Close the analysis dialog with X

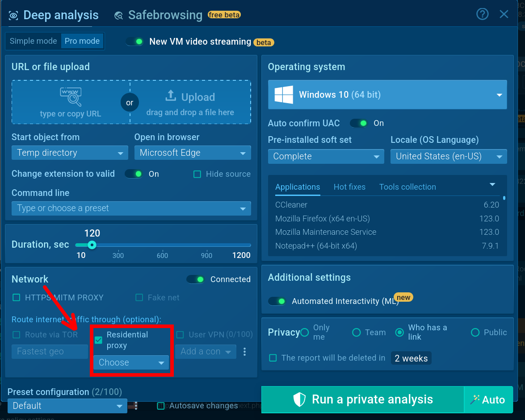pos(504,14)
